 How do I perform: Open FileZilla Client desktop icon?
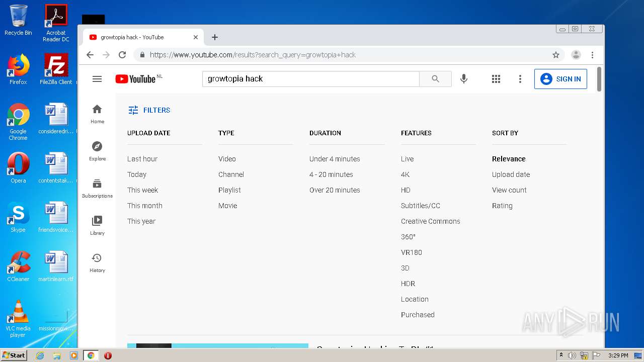coord(56,69)
